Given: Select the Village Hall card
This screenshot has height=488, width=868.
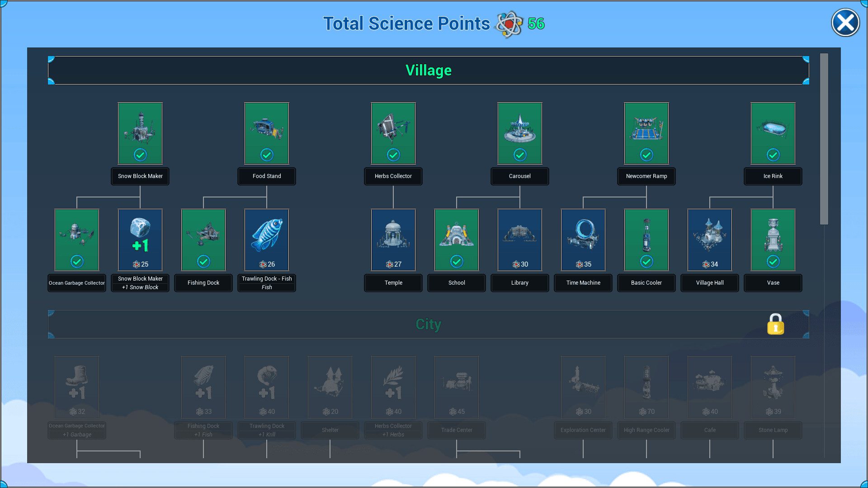Looking at the screenshot, I should 709,239.
